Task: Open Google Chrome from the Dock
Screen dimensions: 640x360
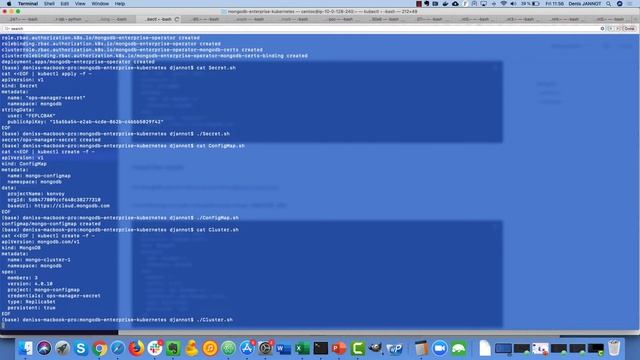Action: pyautogui.click(x=99, y=348)
